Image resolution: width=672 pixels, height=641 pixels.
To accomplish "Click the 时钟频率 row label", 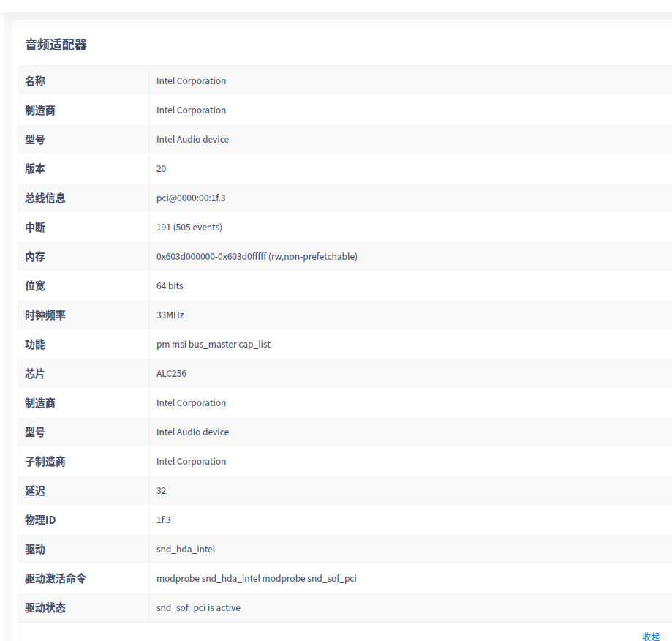I will click(45, 315).
